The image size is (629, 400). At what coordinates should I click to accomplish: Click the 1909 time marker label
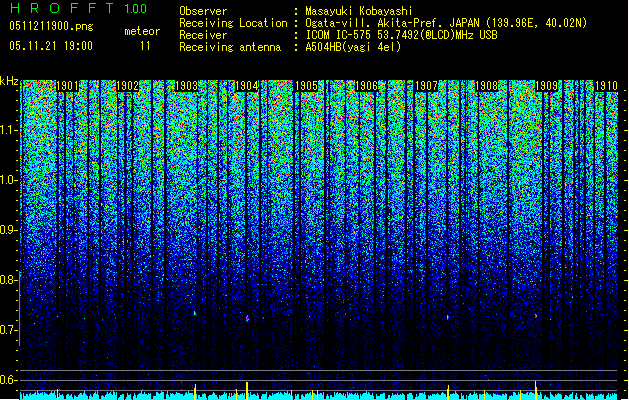(x=546, y=86)
